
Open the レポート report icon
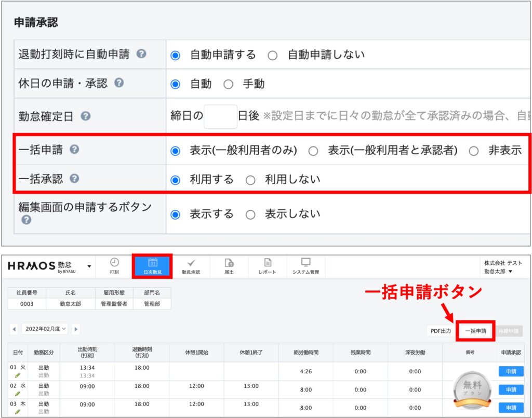[x=268, y=263]
